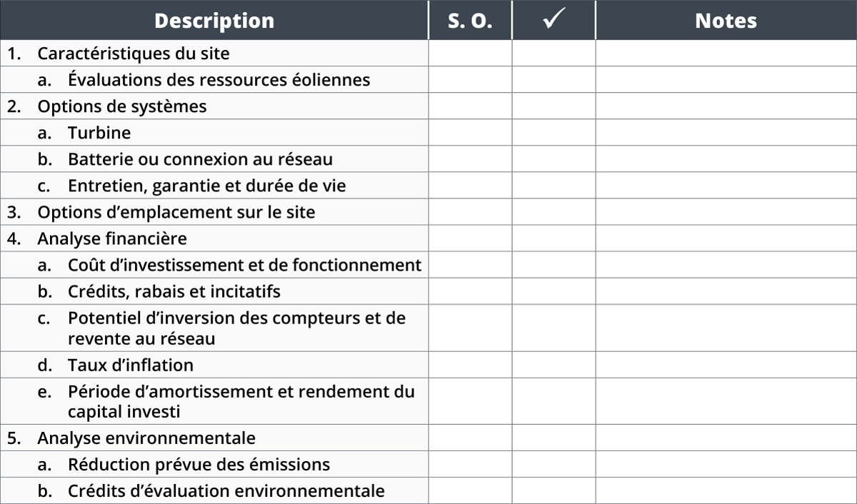
Task: Select the Entretien, garantie et durée de vie item
Action: 207,186
